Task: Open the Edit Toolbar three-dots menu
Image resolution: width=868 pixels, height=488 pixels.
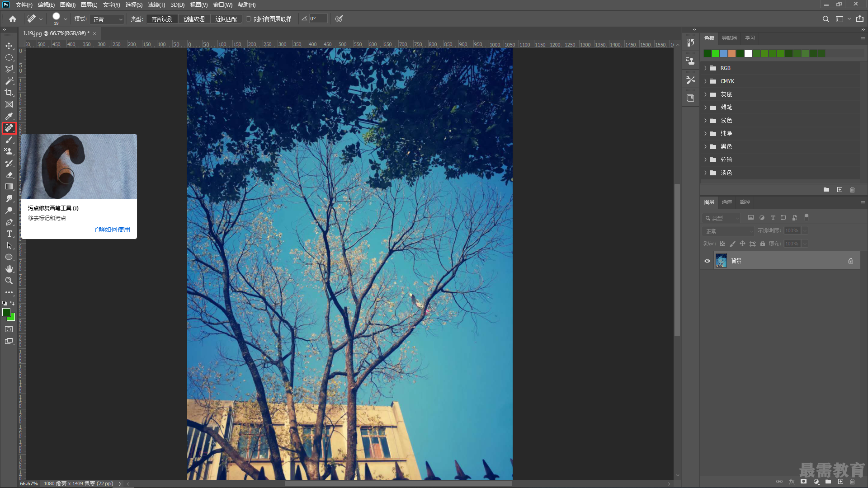Action: point(9,292)
